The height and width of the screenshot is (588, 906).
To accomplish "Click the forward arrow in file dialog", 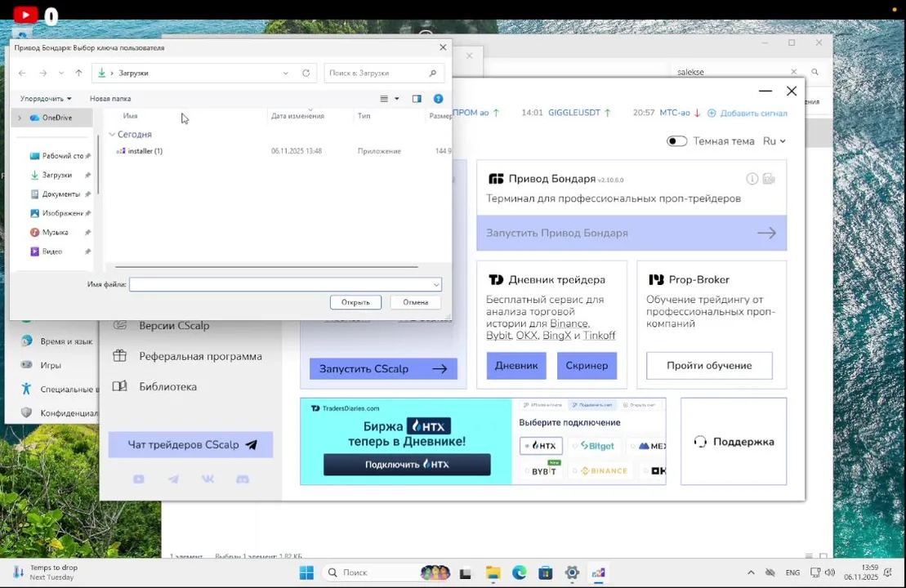I will point(42,73).
